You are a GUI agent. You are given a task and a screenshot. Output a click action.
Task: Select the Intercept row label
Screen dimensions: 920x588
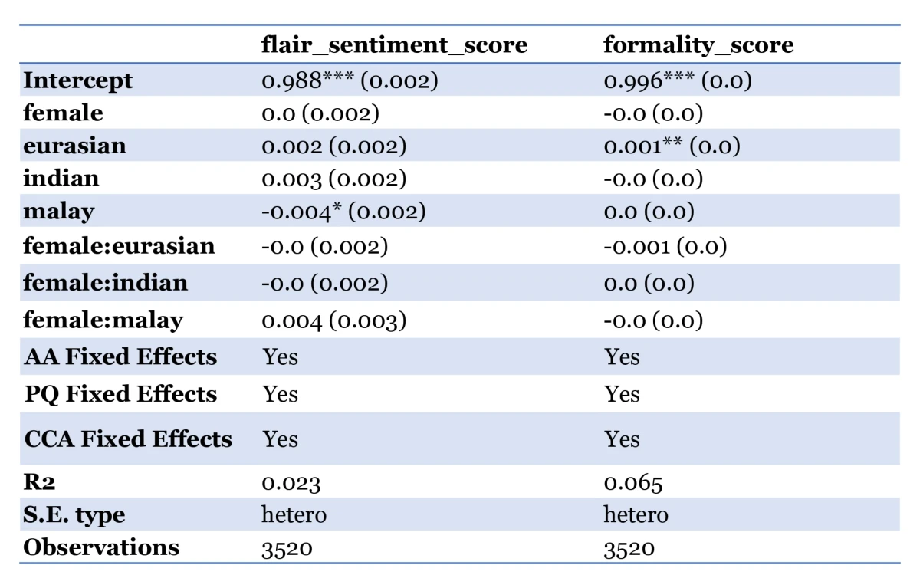[x=78, y=80]
